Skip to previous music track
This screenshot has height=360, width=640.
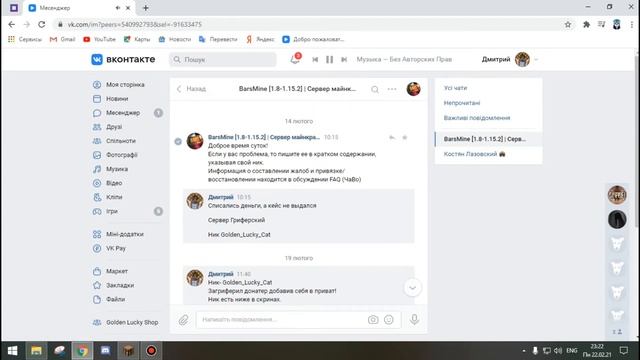[315, 60]
